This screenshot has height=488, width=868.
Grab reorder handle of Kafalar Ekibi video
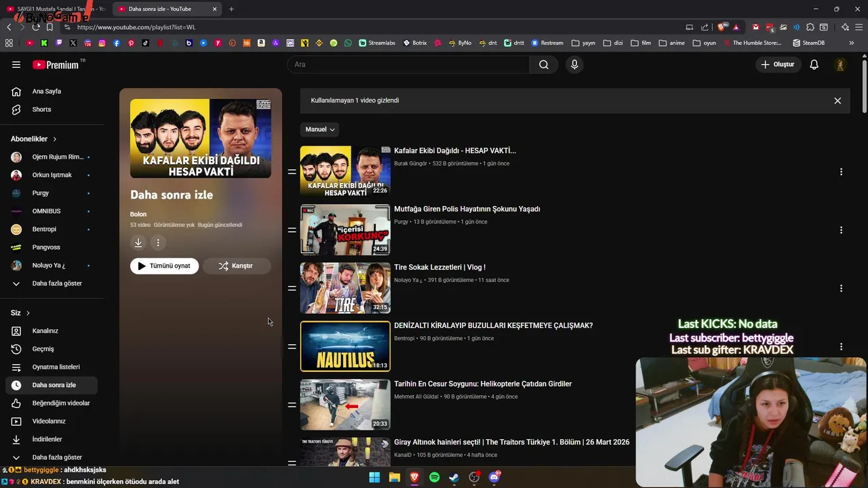click(292, 172)
